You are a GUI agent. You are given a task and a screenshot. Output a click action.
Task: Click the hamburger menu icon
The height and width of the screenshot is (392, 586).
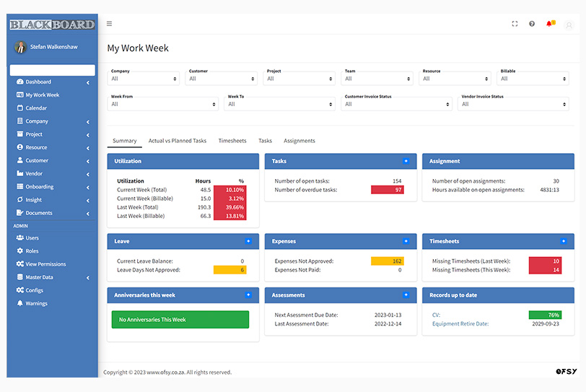pos(110,24)
